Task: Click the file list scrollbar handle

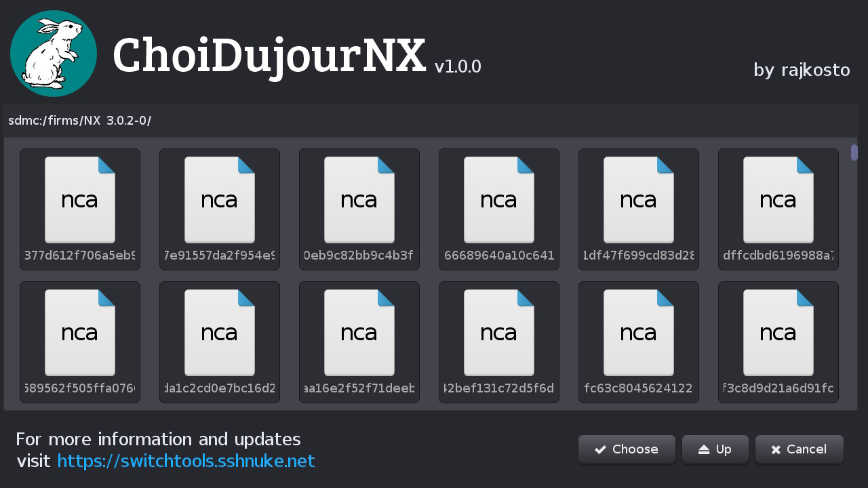Action: [854, 152]
